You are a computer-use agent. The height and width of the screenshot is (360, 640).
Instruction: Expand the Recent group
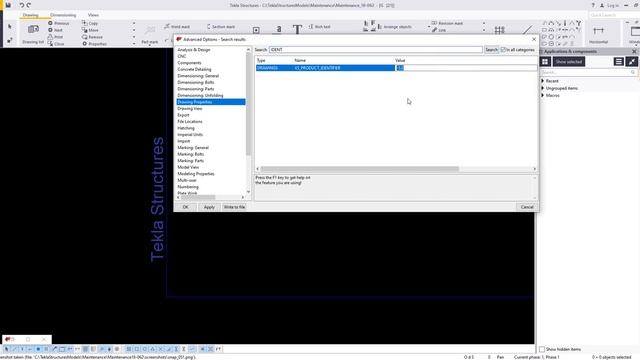[543, 81]
